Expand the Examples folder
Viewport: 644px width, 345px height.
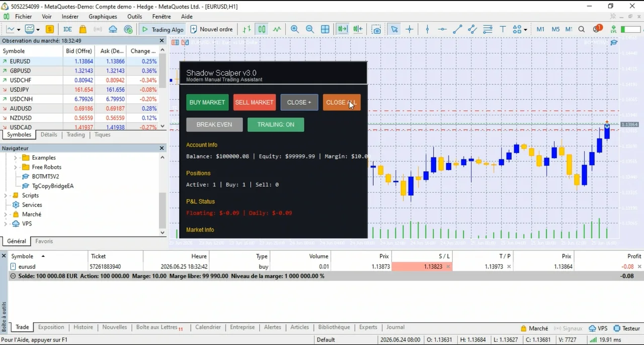pos(15,158)
